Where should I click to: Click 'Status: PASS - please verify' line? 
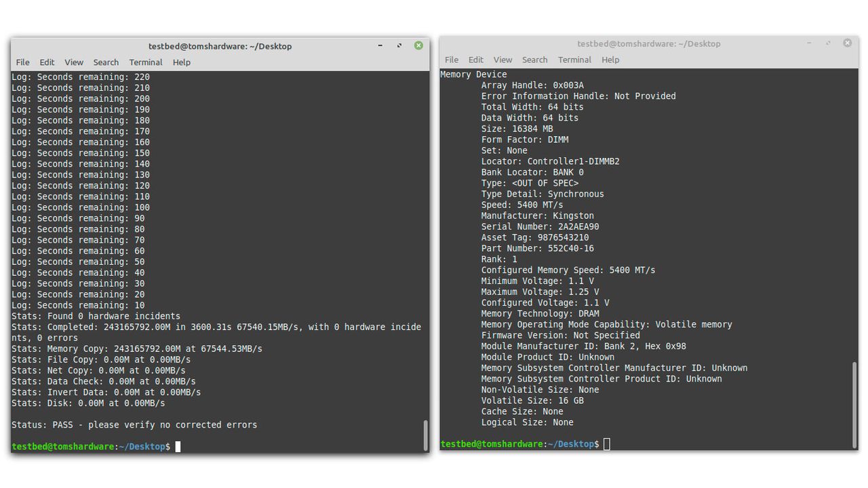[x=134, y=425]
